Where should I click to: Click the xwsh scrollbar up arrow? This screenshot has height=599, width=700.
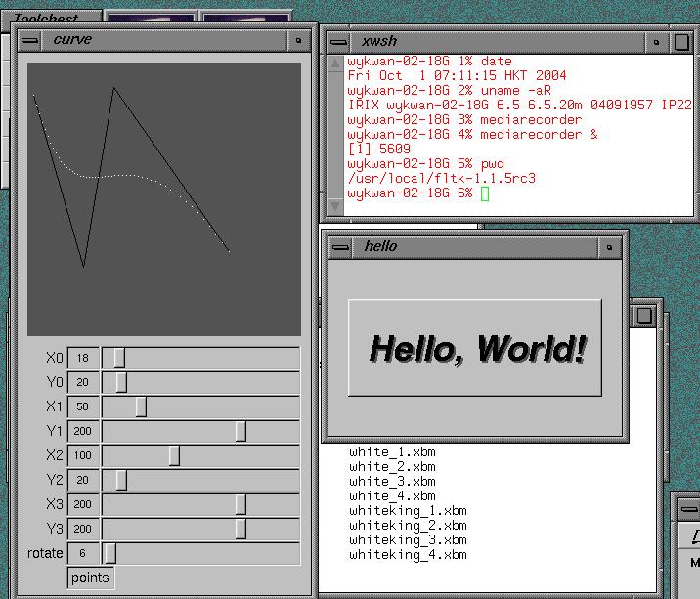[335, 64]
